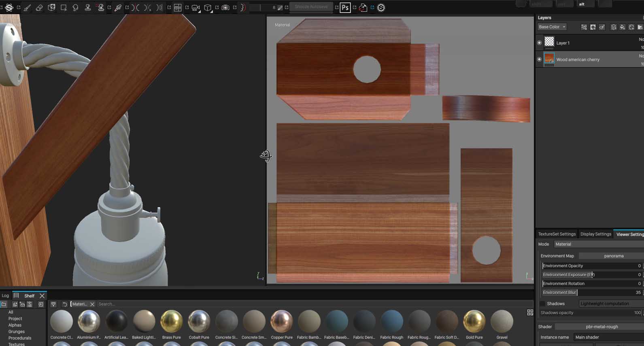
Task: Click the Environment Blur slider
Action: click(x=591, y=292)
